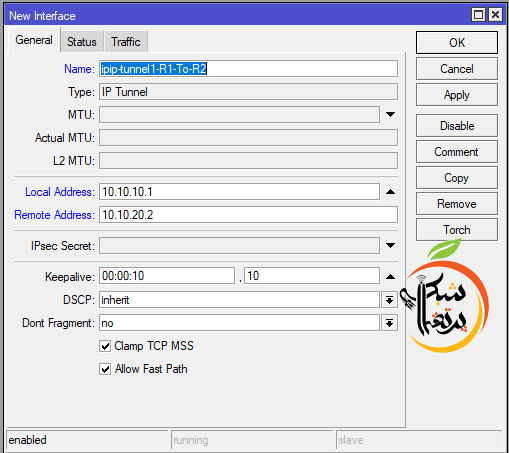The height and width of the screenshot is (453, 509).
Task: Switch to the Traffic tab
Action: (126, 42)
